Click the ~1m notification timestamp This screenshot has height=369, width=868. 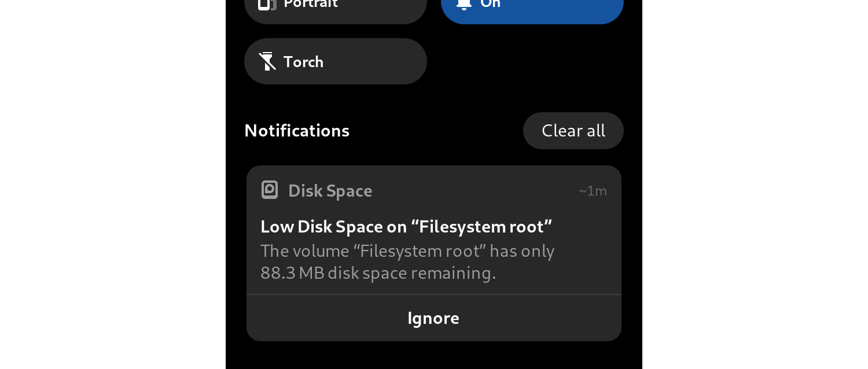click(593, 191)
